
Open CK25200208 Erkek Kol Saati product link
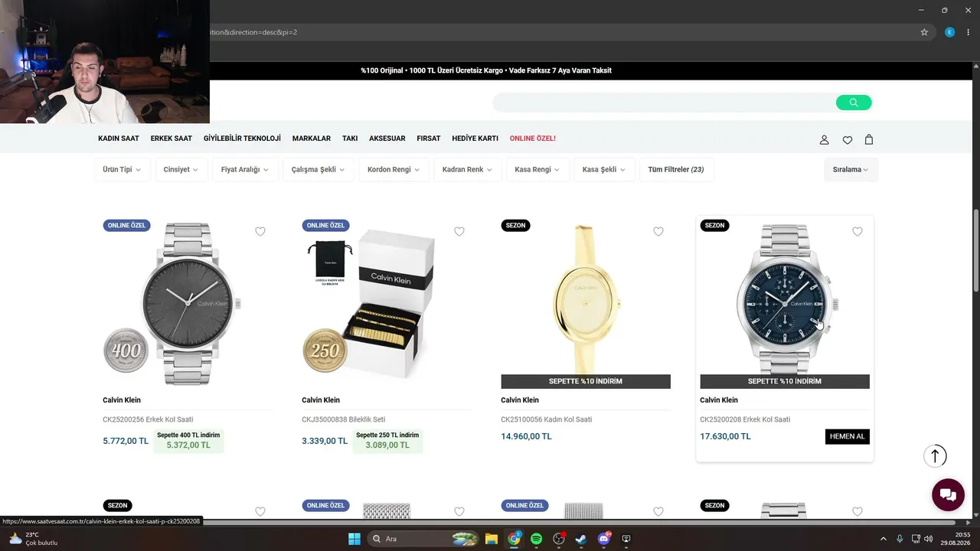[x=745, y=419]
